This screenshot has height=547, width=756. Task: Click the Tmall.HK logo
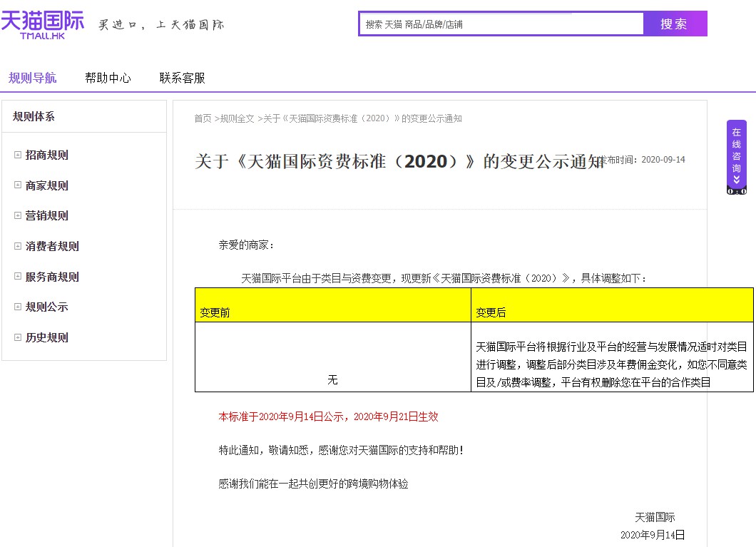(x=42, y=24)
